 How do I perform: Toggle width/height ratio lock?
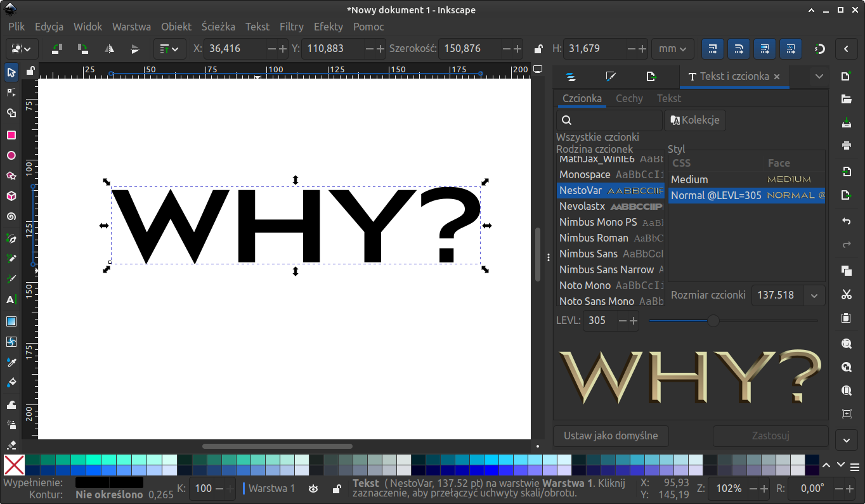(x=538, y=48)
